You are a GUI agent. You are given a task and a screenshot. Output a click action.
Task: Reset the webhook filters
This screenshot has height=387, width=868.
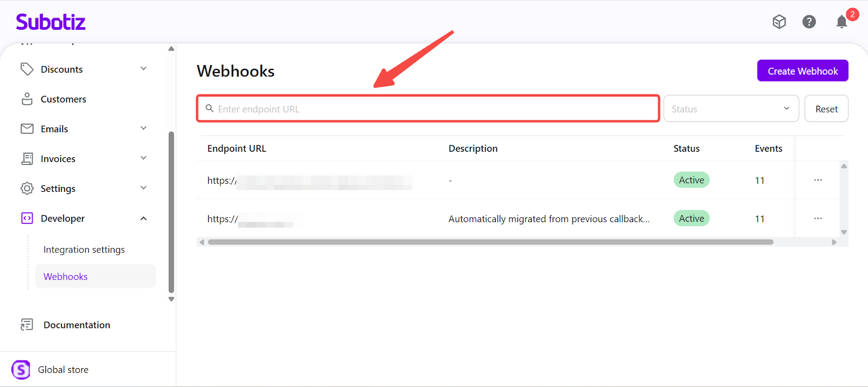tap(826, 109)
